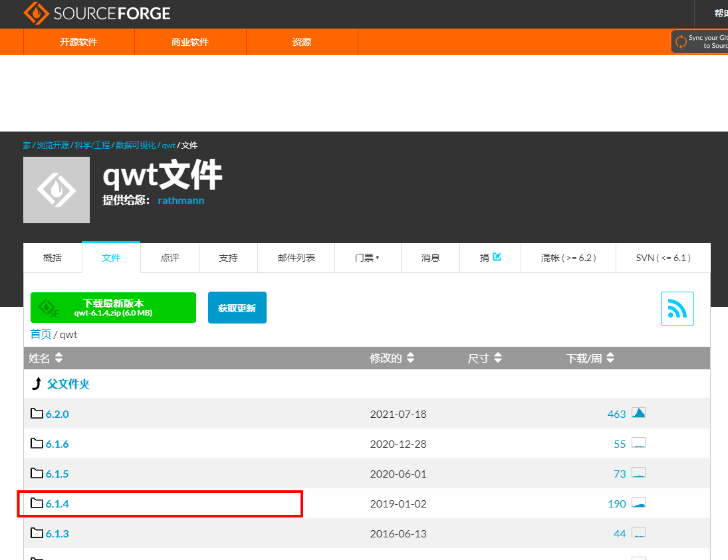Click the download trend sparkline for 6.1.5
This screenshot has height=560, width=728.
coord(638,473)
